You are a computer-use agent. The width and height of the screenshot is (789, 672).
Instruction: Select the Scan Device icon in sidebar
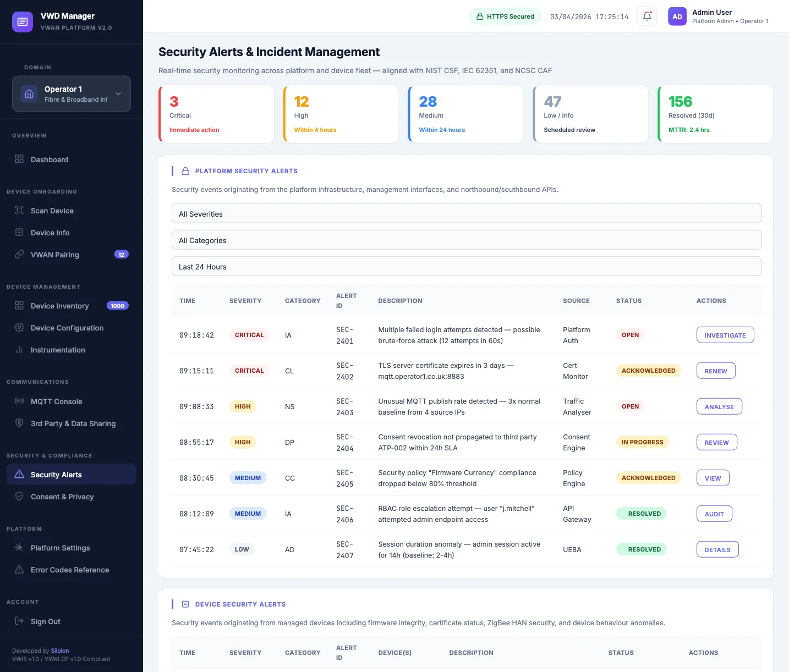pos(19,211)
